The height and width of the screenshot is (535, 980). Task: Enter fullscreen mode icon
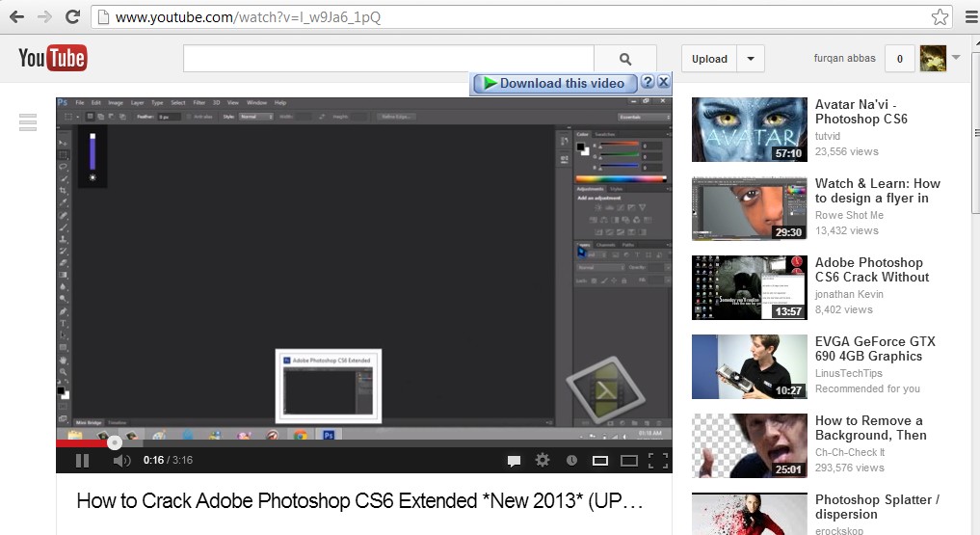[658, 461]
